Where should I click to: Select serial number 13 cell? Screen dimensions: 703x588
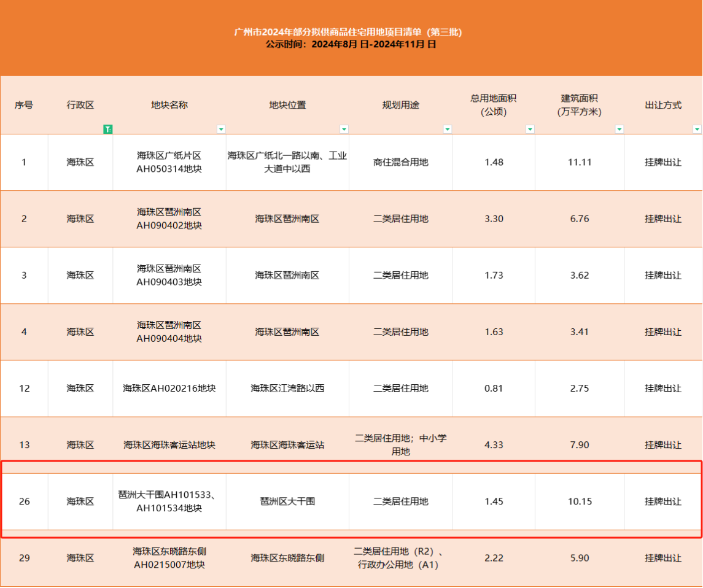(x=24, y=444)
